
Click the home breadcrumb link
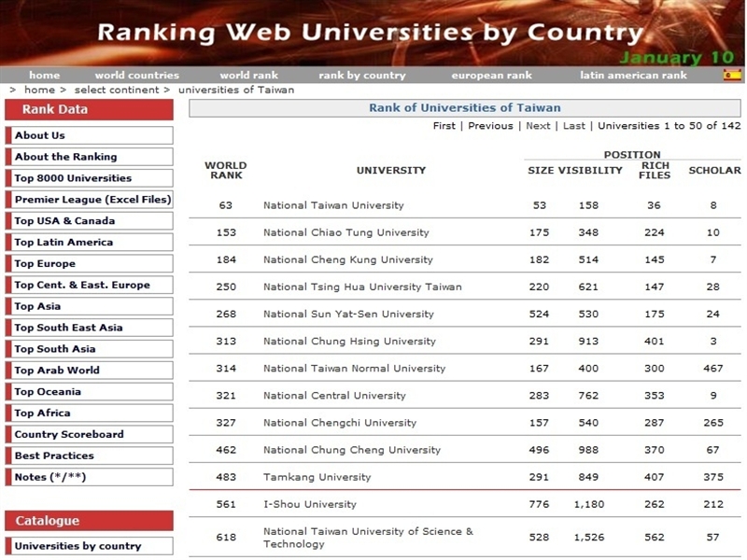(39, 91)
